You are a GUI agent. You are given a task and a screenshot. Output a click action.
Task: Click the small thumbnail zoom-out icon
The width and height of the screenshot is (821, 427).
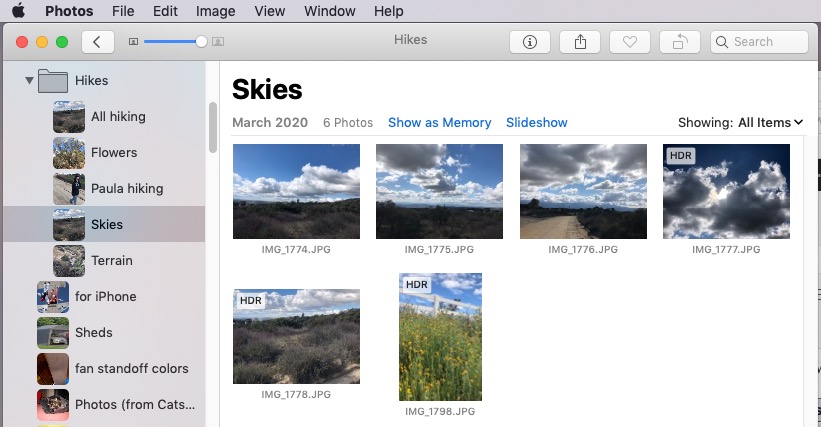(134, 42)
